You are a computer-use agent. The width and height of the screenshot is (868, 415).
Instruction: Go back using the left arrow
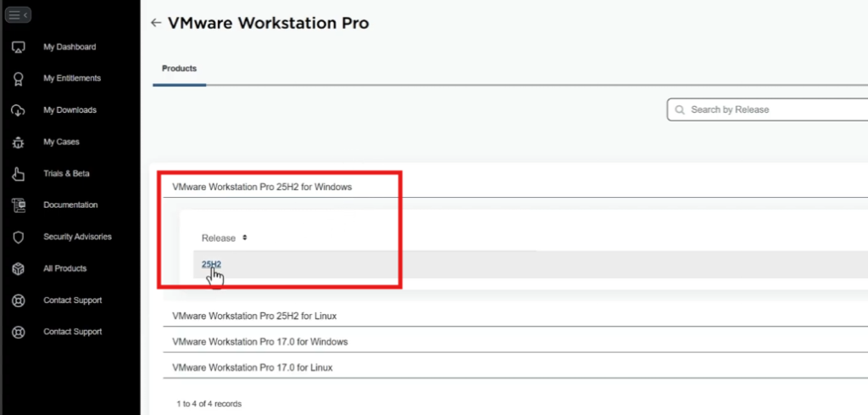click(x=155, y=23)
